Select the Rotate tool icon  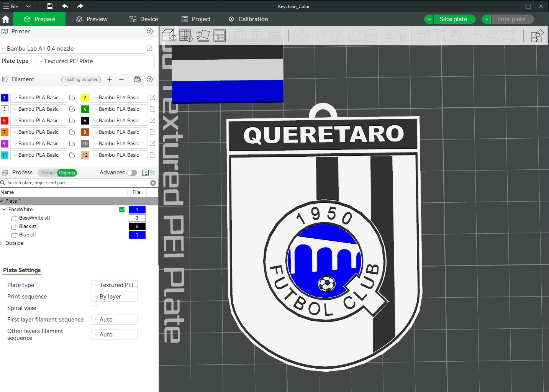[320, 36]
